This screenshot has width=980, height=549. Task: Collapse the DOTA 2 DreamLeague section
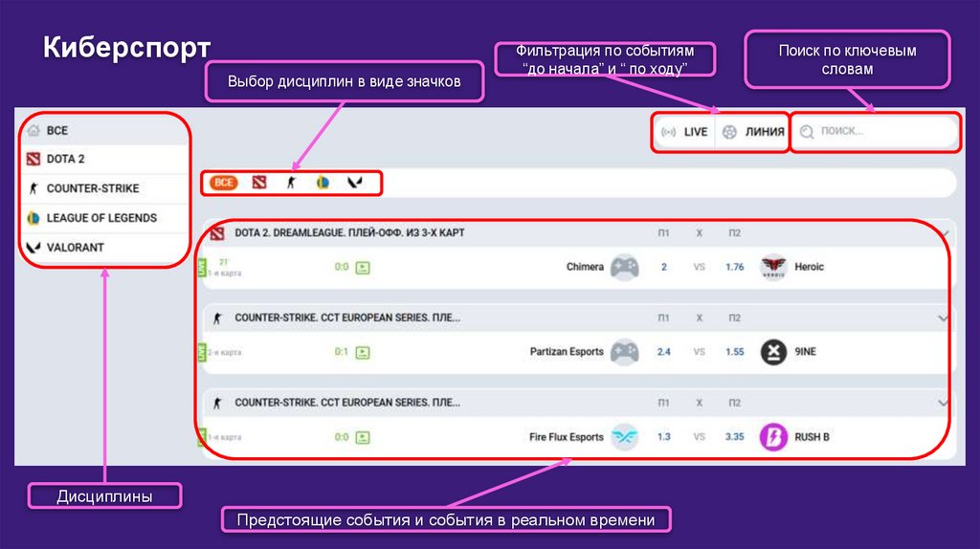(945, 233)
